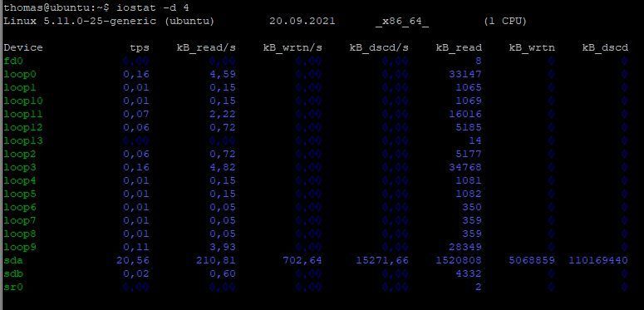Click the device name 'loop9'
Image resolution: width=644 pixels, height=310 pixels.
click(20, 248)
